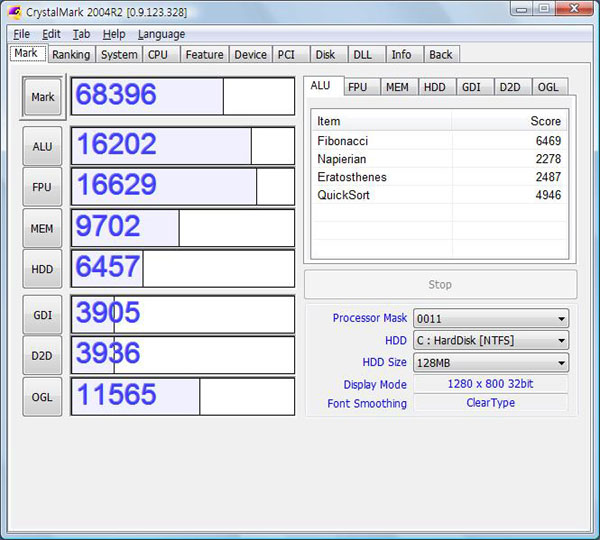The image size is (600, 540).
Task: Click the MEM score 9702 bar
Action: (x=183, y=228)
